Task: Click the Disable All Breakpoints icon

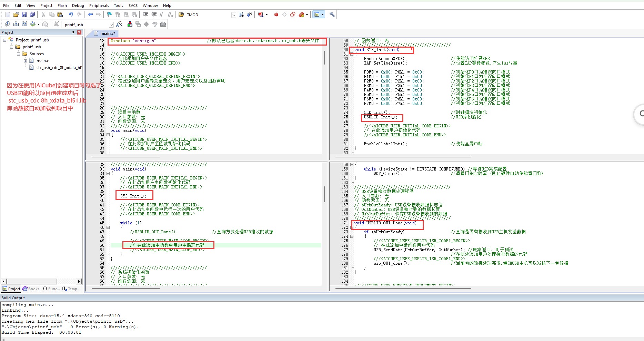Action: (293, 14)
